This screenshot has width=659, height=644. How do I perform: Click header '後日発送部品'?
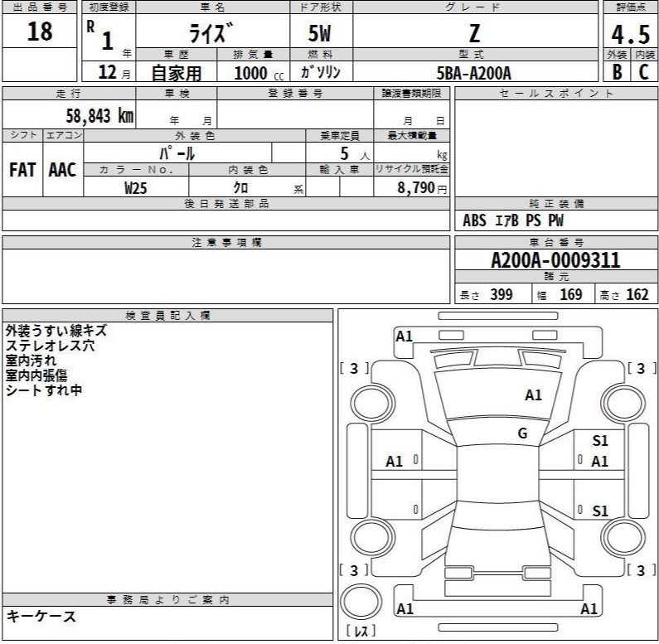226,203
